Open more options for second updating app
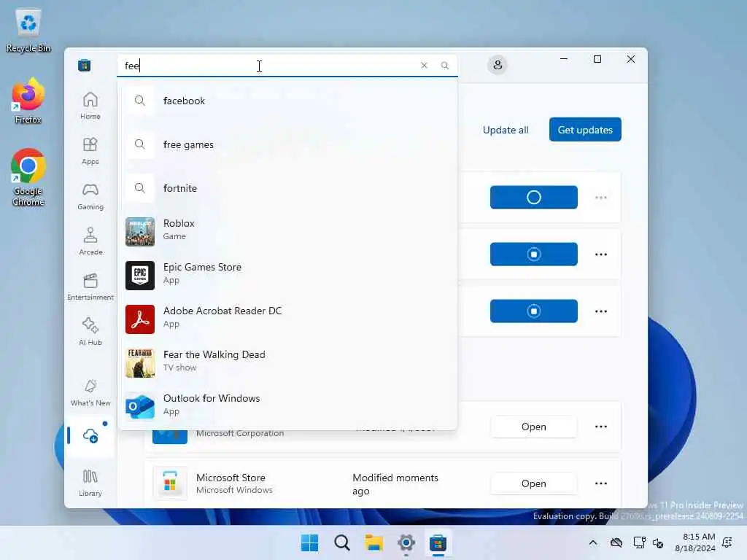The width and height of the screenshot is (747, 560). (x=601, y=254)
